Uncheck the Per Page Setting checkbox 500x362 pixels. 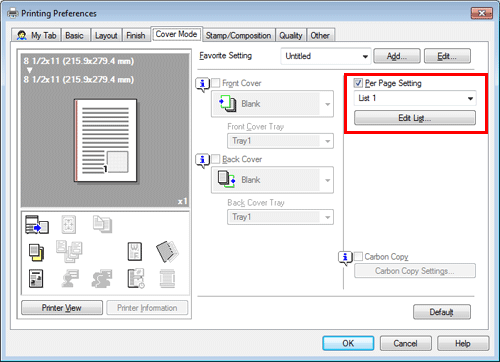358,83
